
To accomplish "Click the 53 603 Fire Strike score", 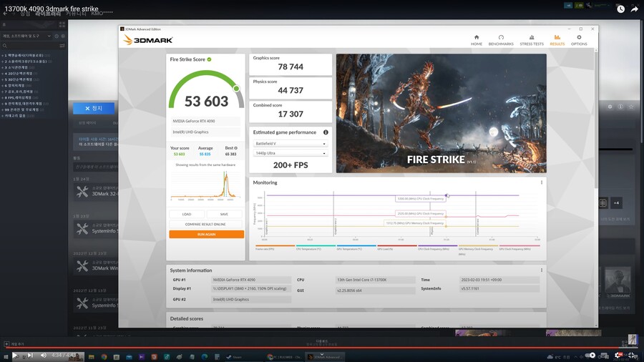I will 206,102.
